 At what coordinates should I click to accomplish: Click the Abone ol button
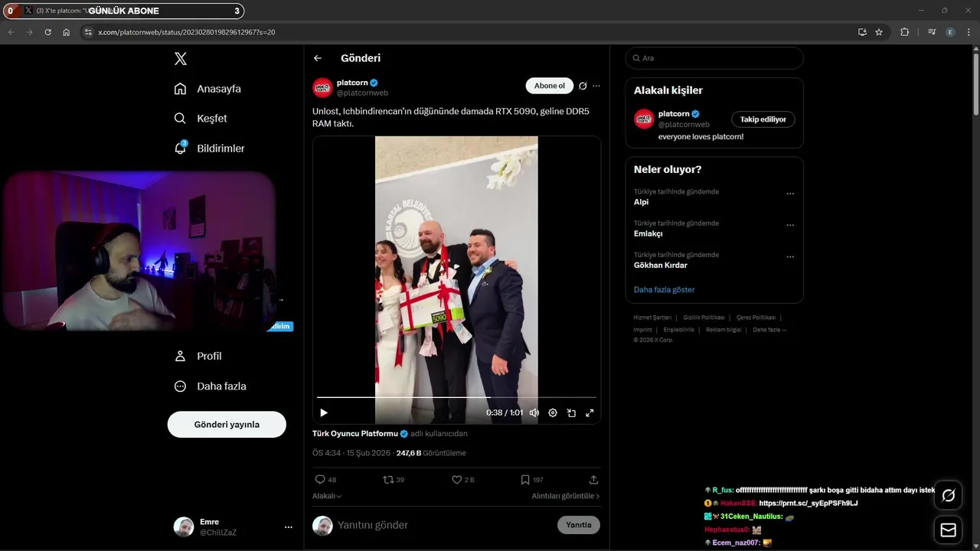click(549, 86)
